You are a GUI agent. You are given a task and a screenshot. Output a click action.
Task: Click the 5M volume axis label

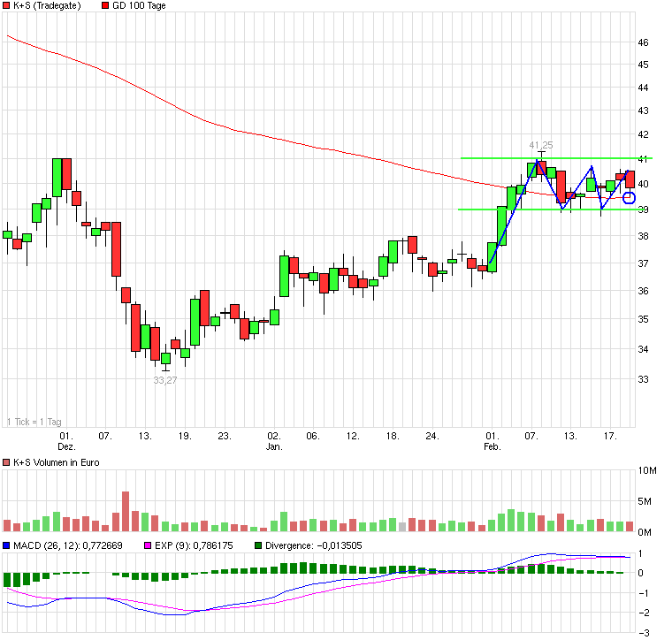(645, 501)
